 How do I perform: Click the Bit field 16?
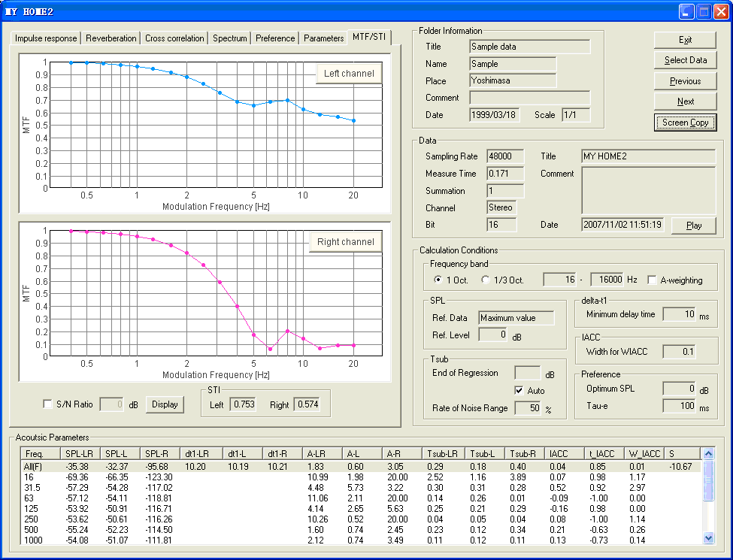[501, 225]
